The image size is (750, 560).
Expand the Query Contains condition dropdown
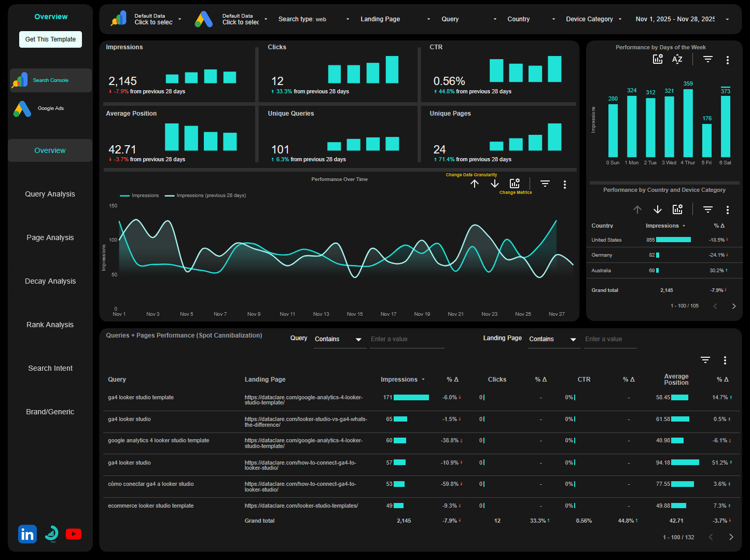click(340, 339)
